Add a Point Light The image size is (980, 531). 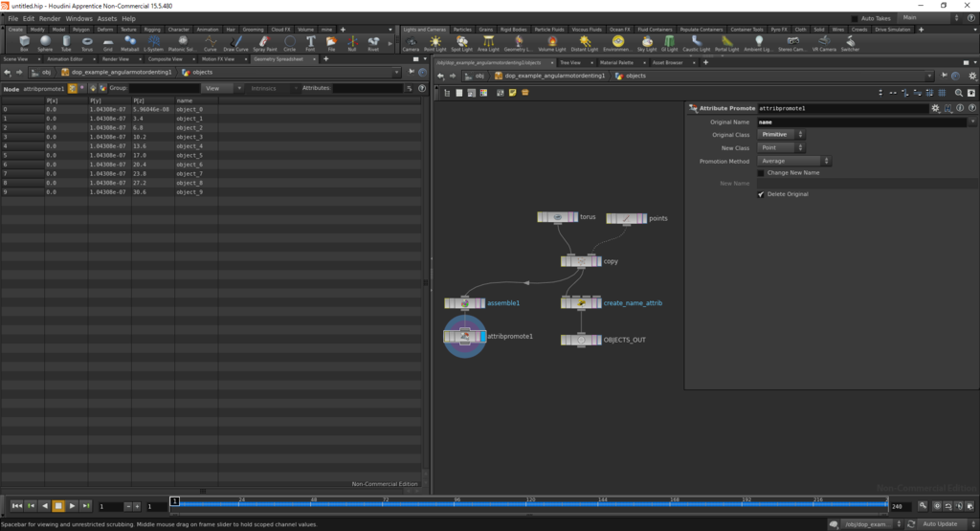click(x=435, y=43)
